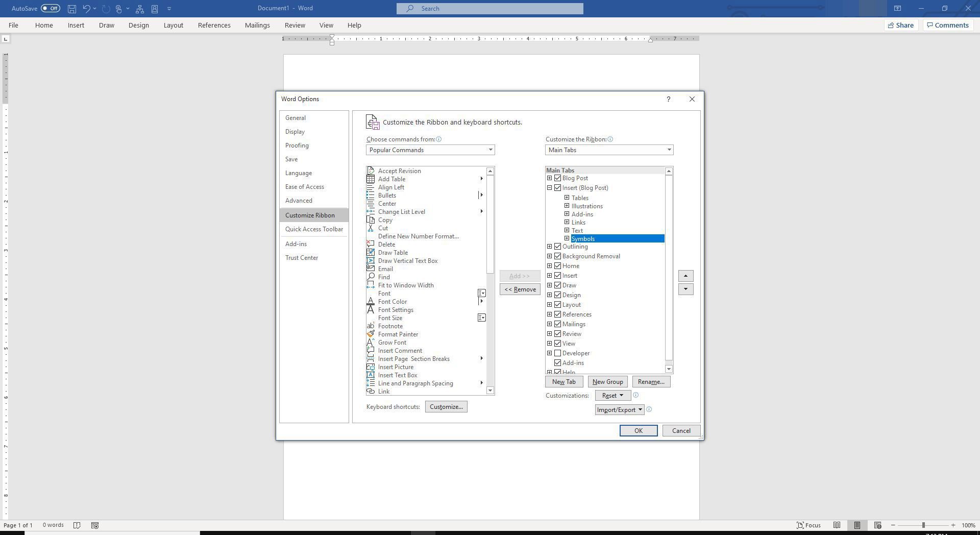The height and width of the screenshot is (535, 980).
Task: Click the commands list scrollbar down arrow
Action: [x=490, y=391]
